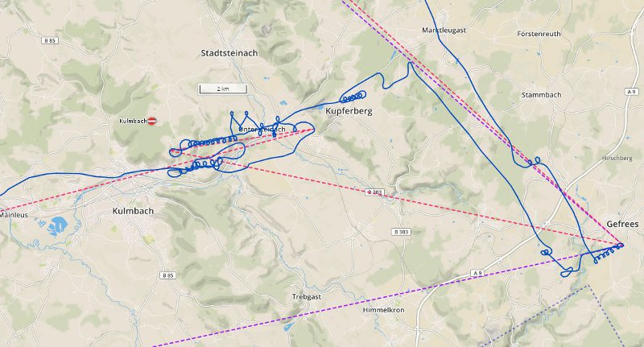Click the upper B 303 road shield
Viewport: 644px width, 347px height.
pos(374,192)
